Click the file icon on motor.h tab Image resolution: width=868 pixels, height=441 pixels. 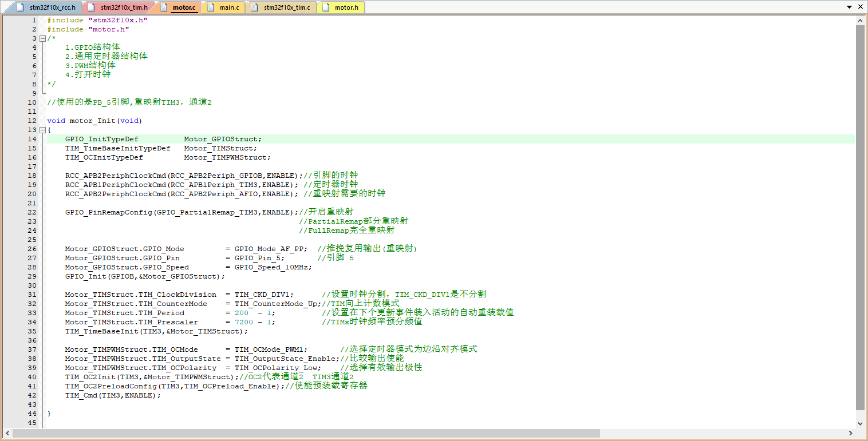(326, 7)
